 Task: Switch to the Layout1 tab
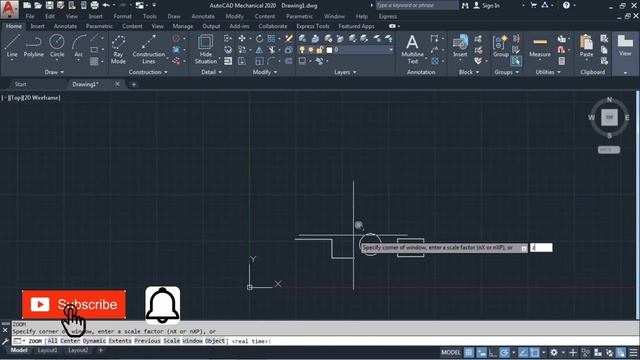tap(47, 351)
